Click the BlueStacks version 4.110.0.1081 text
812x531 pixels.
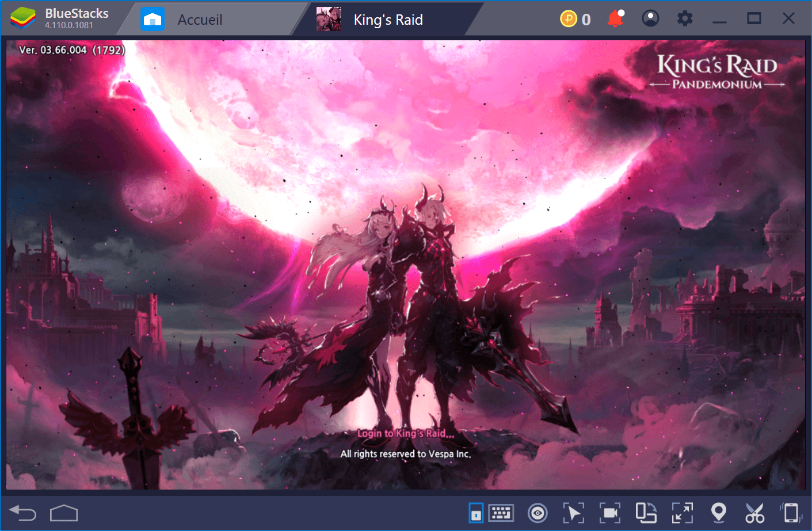pos(69,25)
